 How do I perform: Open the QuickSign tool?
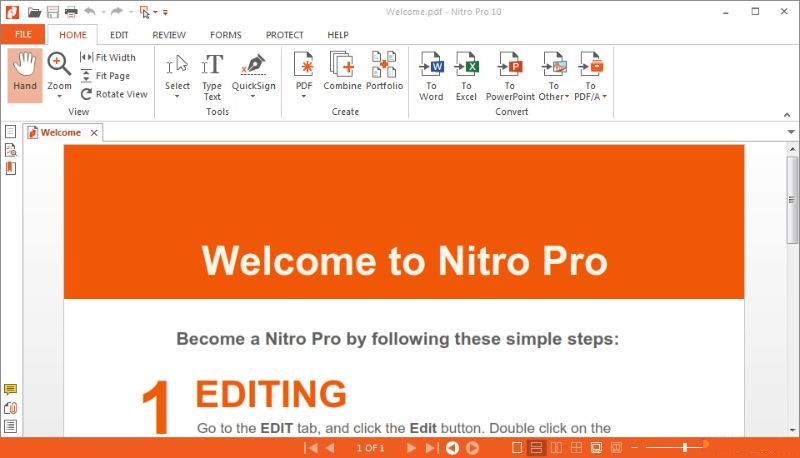pos(254,71)
